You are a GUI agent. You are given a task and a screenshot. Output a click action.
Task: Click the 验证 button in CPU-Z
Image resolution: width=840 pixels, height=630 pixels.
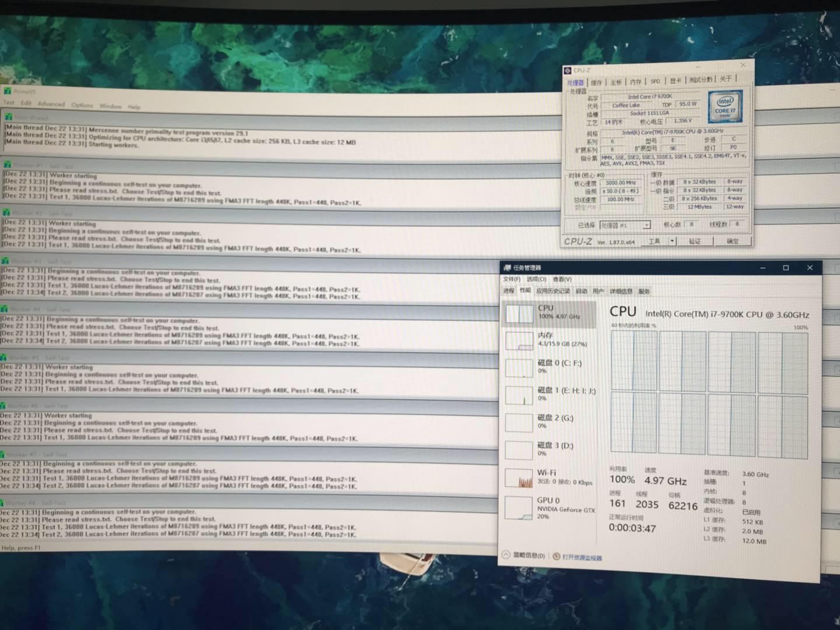point(695,241)
